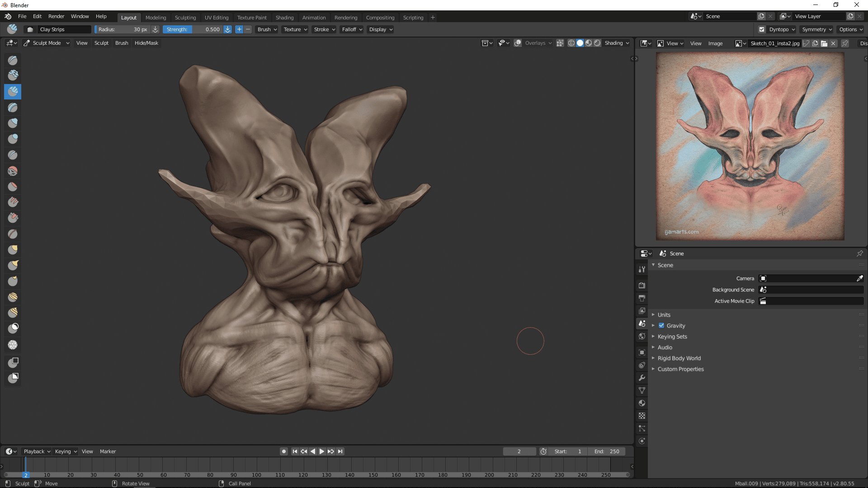
Task: Switch to the Sculpting workspace tab
Action: [185, 18]
